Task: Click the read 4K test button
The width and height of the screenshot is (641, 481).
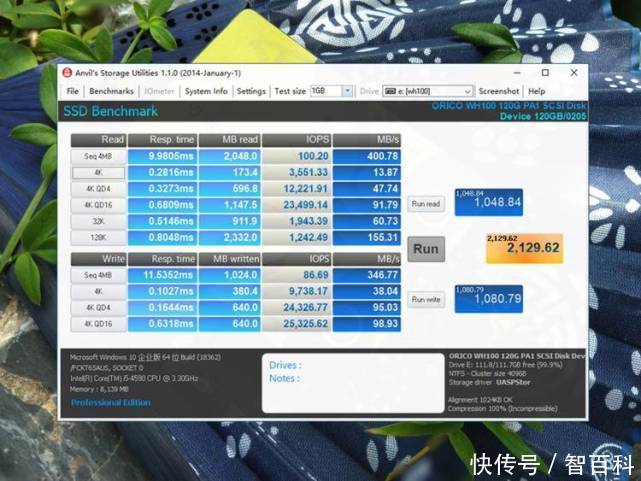Action: point(98,172)
